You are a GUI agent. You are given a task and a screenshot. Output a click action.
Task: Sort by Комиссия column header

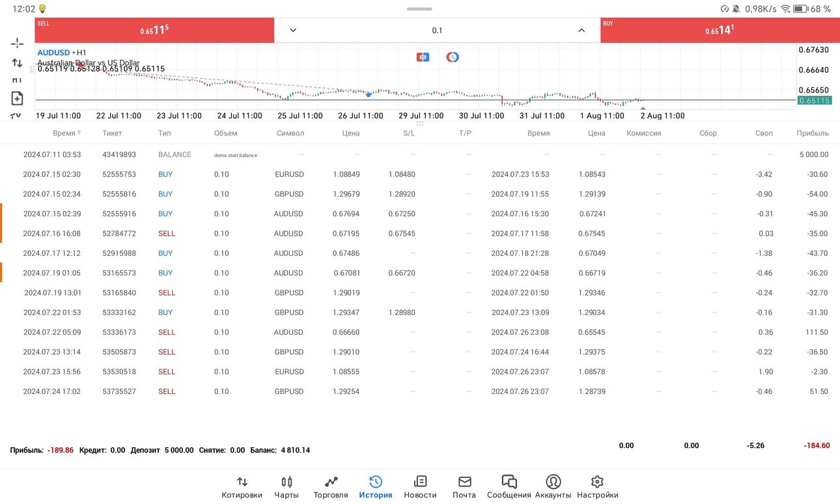tap(643, 133)
